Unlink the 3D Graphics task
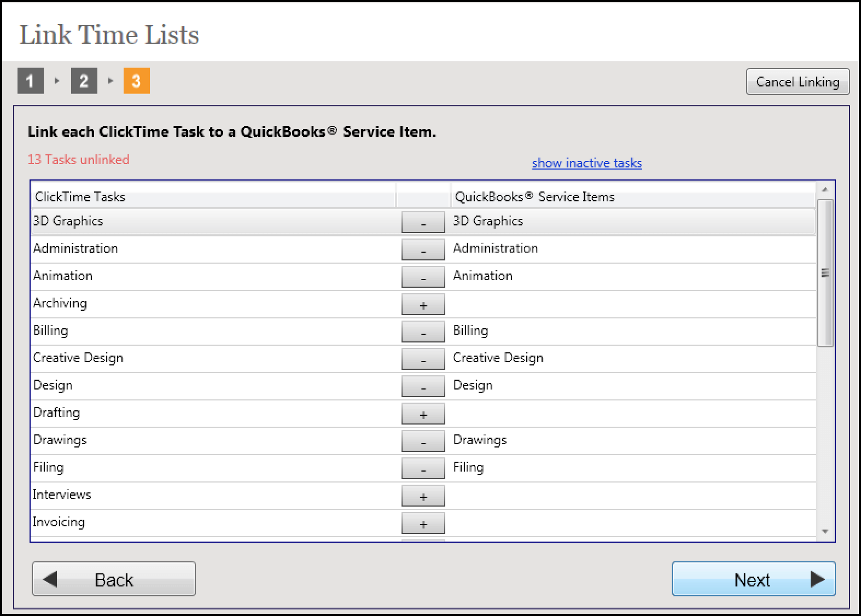Viewport: 861px width, 616px height. point(423,223)
